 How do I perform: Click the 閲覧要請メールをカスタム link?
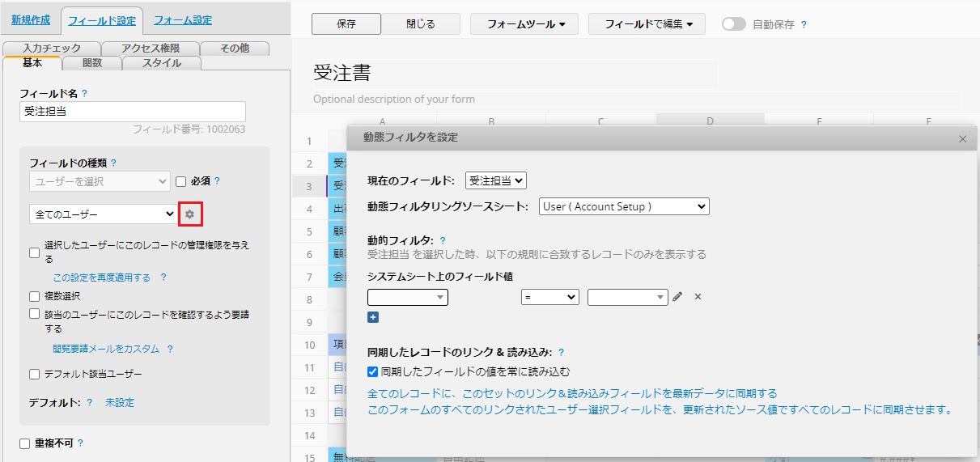106,350
